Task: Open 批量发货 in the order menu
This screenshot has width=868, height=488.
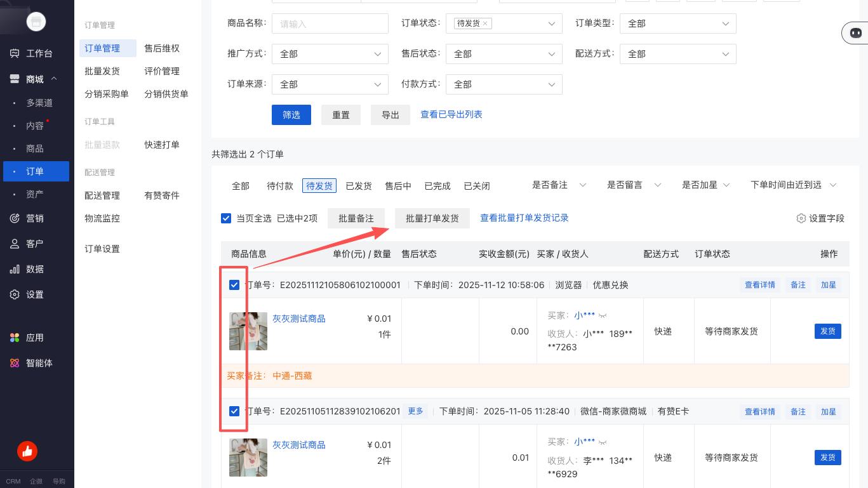Action: 102,71
